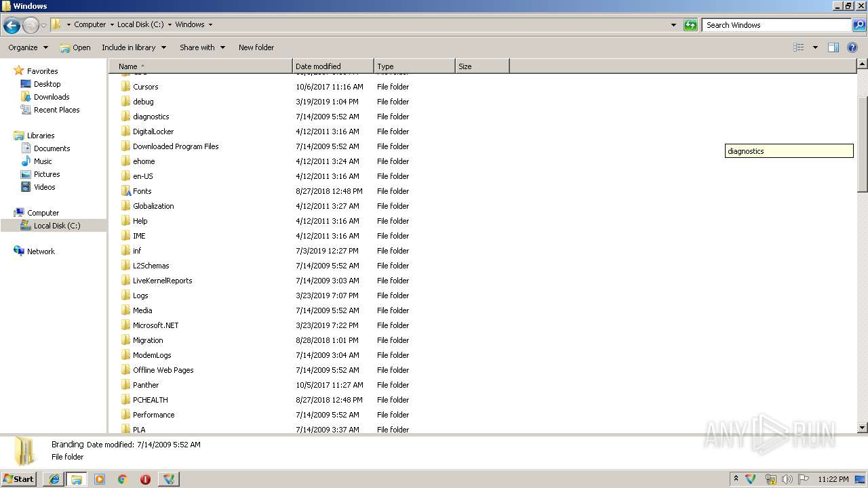
Task: Click the file list scroll down arrow
Action: (863, 428)
